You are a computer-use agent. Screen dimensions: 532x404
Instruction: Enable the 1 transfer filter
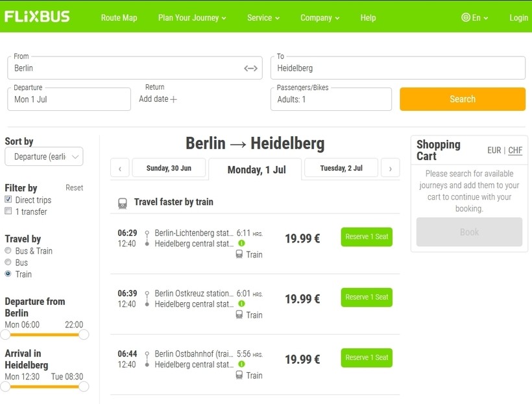(x=8, y=211)
